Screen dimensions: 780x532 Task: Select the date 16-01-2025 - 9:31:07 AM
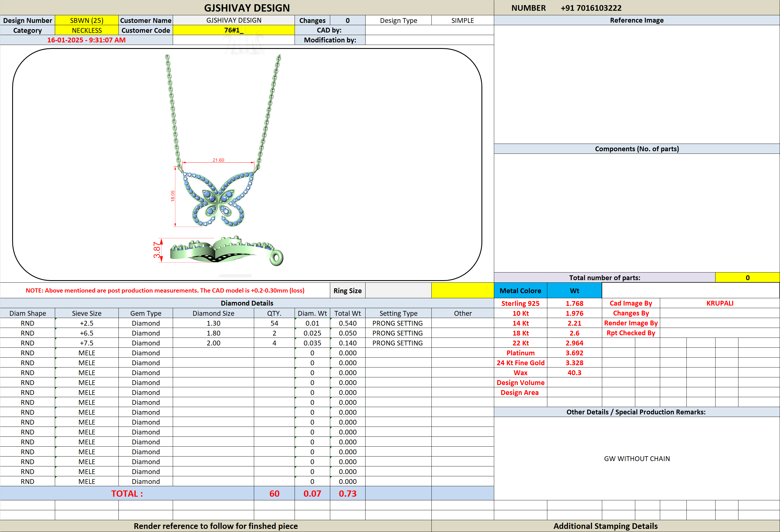point(86,40)
